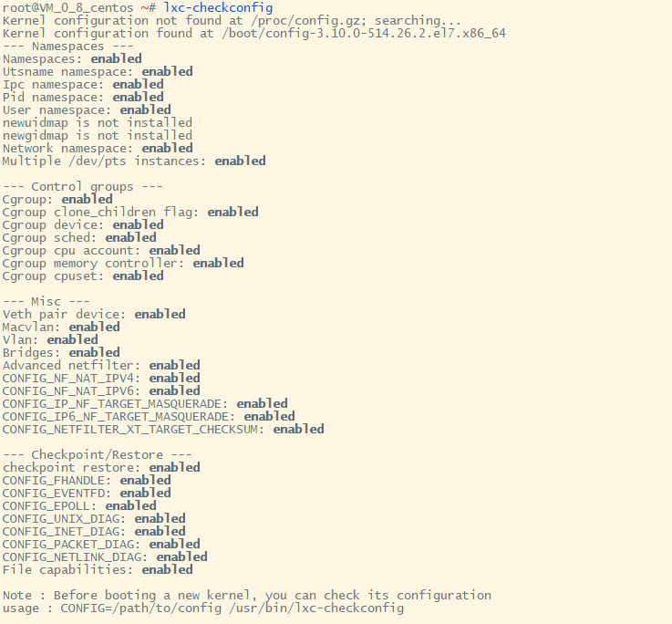Click the Cgroup clone_children flag line
This screenshot has width=672, height=624.
pyautogui.click(x=130, y=212)
